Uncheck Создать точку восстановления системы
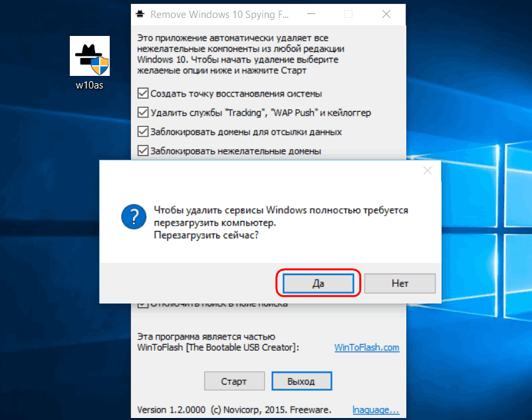 click(143, 93)
